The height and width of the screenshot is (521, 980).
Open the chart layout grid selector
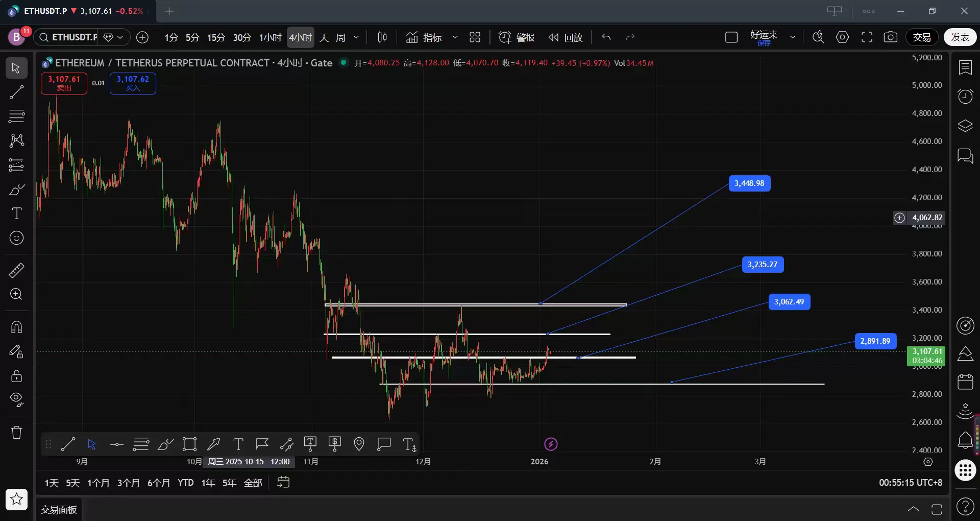(475, 37)
